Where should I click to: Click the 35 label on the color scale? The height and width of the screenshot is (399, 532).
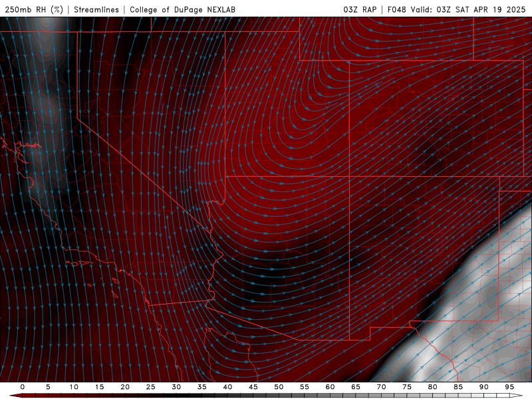201,387
